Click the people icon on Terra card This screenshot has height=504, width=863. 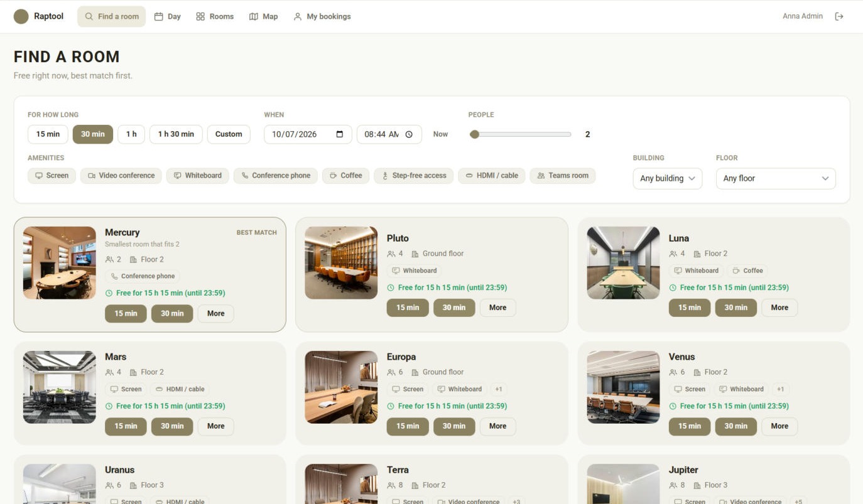391,485
